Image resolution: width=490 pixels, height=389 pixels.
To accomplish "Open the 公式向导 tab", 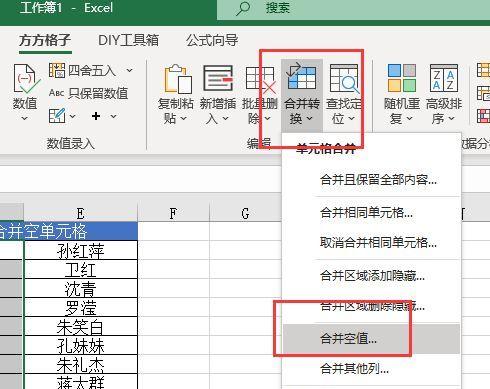I will [x=212, y=40].
